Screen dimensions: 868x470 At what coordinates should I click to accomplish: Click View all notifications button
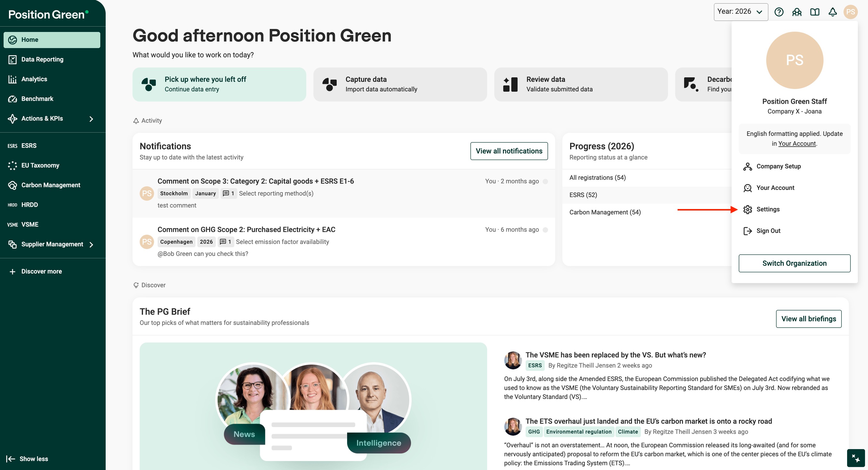[x=509, y=151]
